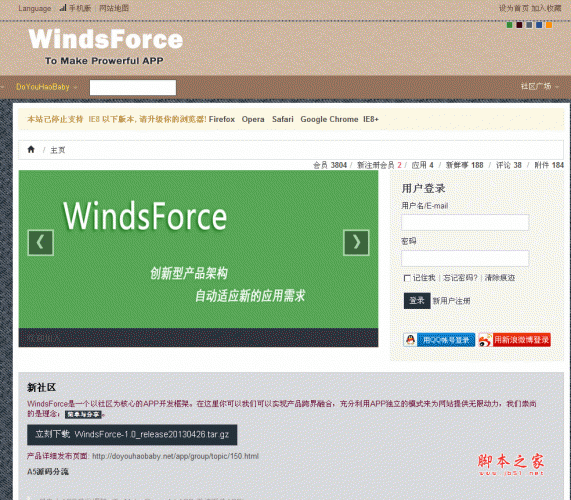The width and height of the screenshot is (571, 500).
Task: Open the Language menu
Action: (35, 8)
